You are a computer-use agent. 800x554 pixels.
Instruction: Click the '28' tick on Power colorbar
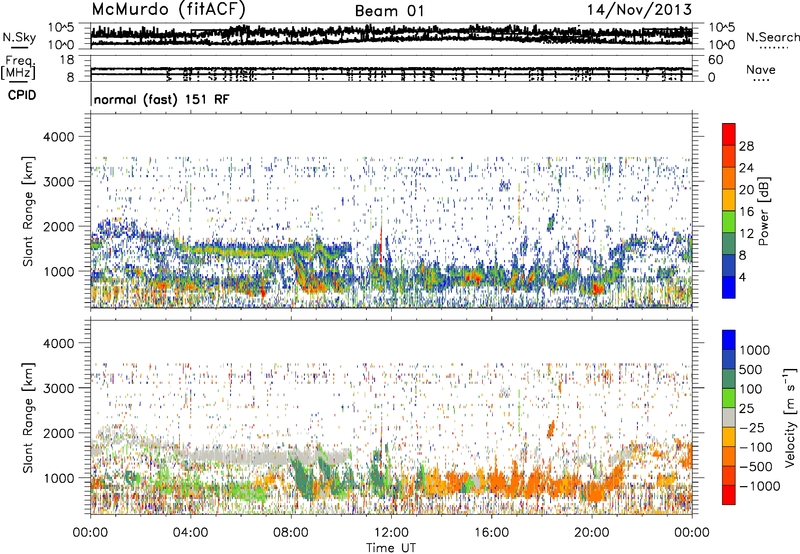[746, 146]
